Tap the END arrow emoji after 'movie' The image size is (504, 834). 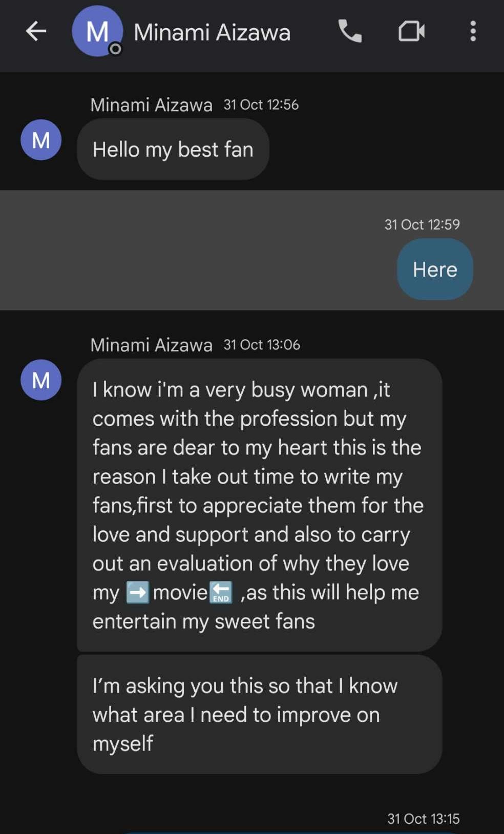(x=221, y=592)
